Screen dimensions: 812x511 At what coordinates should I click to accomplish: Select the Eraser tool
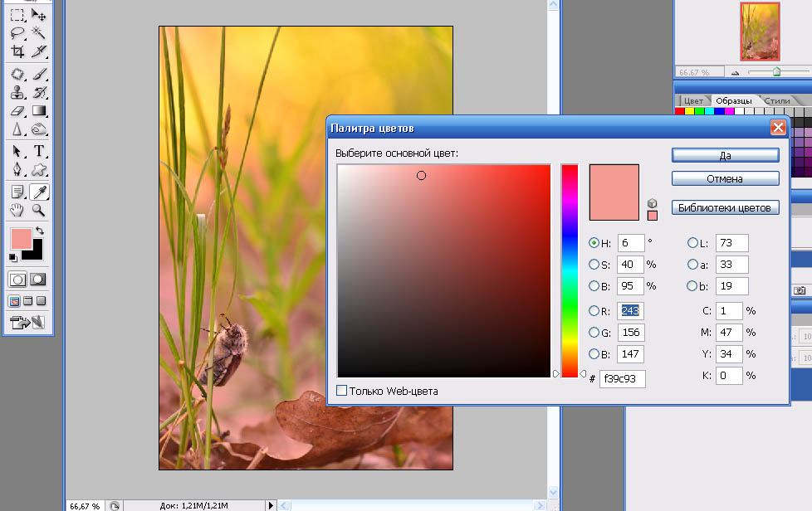coord(17,110)
